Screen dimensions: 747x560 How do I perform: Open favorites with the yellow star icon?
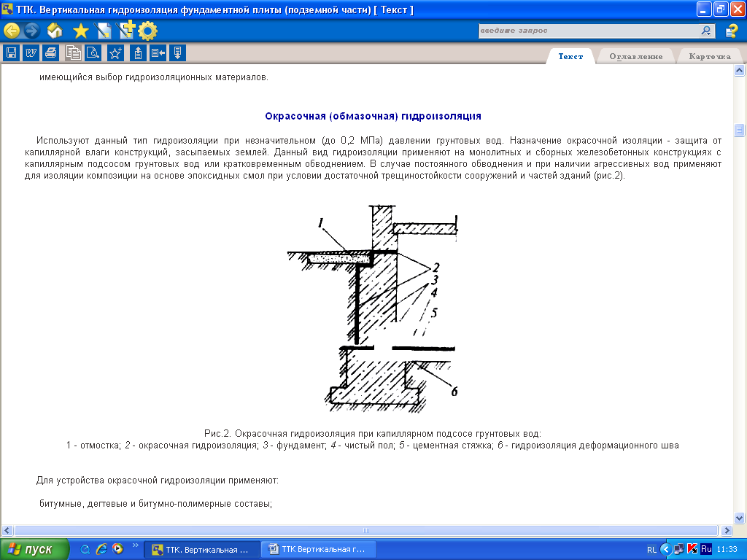click(80, 31)
